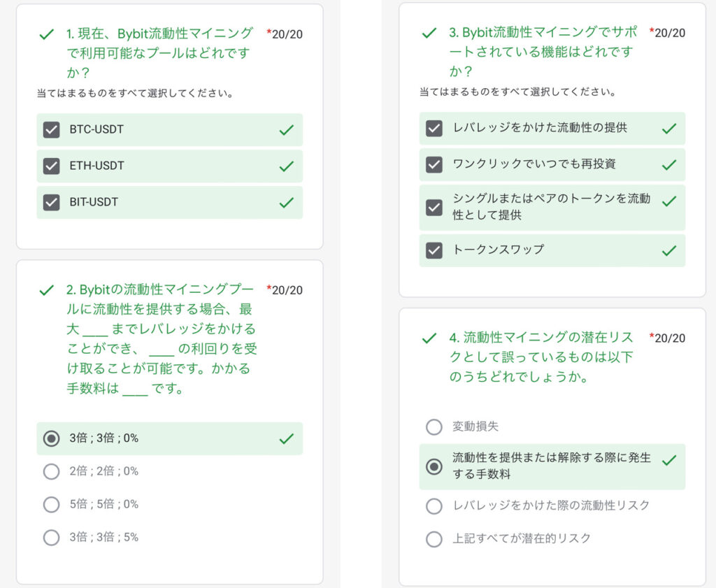Select the 上記すべてが潜在的リスク radio option
This screenshot has height=588, width=716.
(434, 538)
